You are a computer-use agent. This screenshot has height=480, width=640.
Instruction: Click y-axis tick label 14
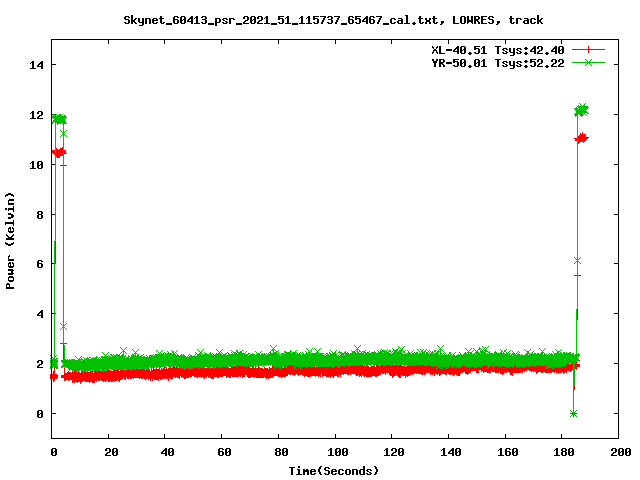36,65
